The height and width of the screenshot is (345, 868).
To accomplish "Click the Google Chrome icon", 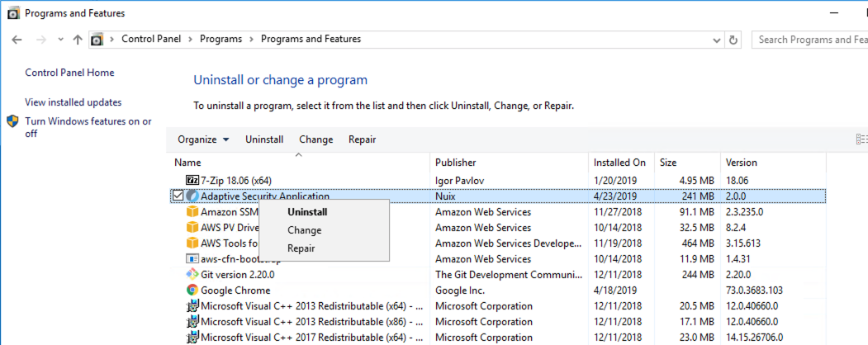I will pyautogui.click(x=192, y=291).
